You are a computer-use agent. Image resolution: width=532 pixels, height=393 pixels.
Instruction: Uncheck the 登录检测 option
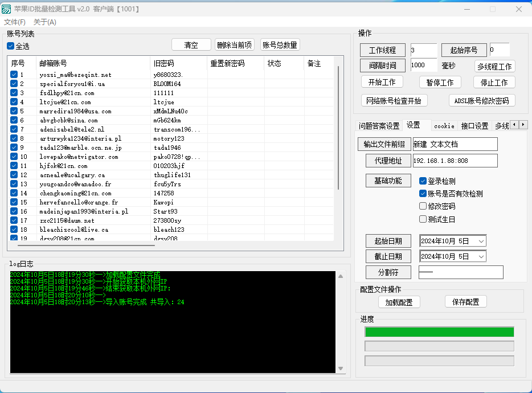(423, 181)
